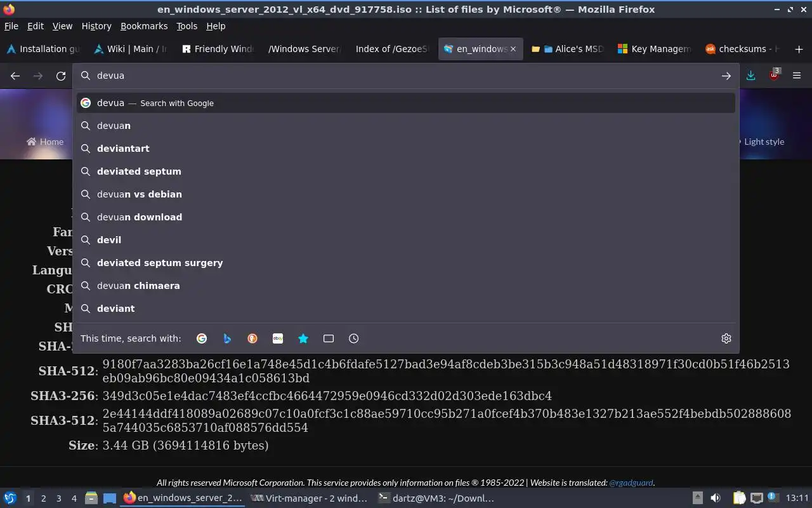Viewport: 812px width, 508px height.
Task: Switch to the Key Management tab
Action: tap(654, 49)
